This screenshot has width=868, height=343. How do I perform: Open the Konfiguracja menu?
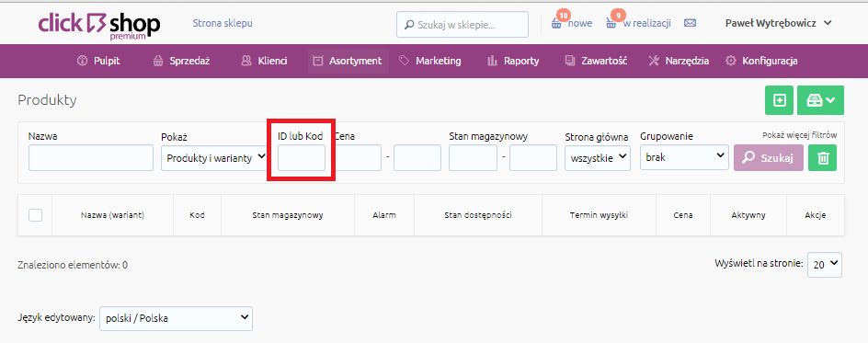point(761,61)
